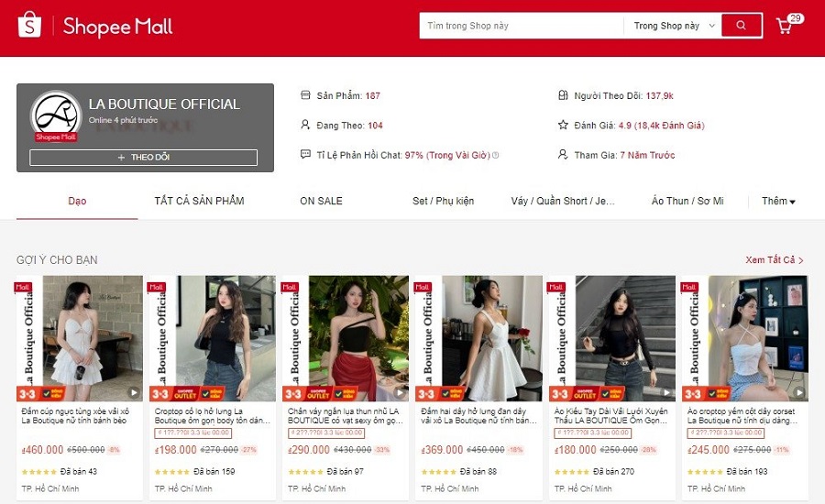This screenshot has height=504, width=825.
Task: Select the 'ON SALE' tab
Action: coord(321,201)
